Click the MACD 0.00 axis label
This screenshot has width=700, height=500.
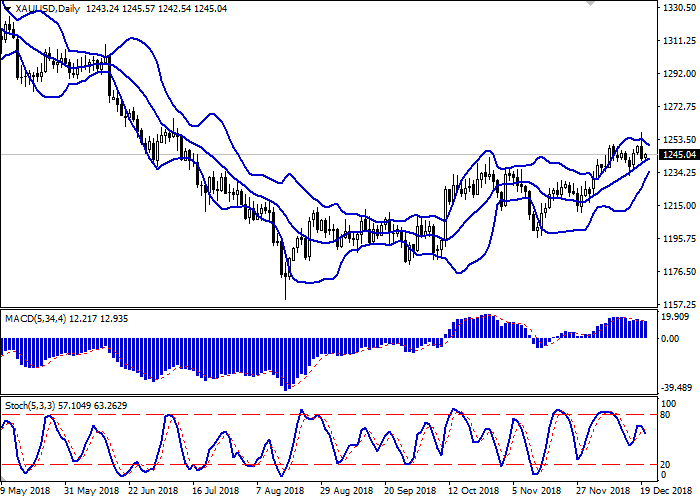point(670,338)
